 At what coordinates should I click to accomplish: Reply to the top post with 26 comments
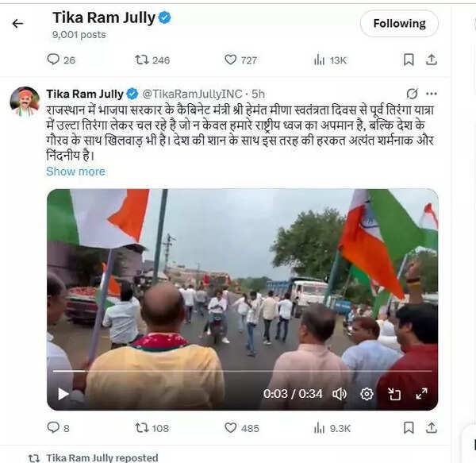click(x=61, y=60)
